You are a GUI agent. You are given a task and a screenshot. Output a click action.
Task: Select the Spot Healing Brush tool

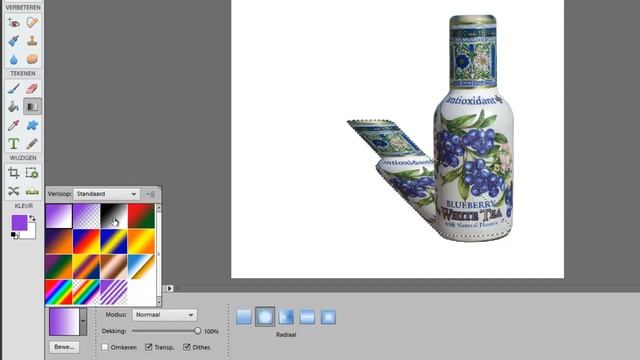pos(32,22)
